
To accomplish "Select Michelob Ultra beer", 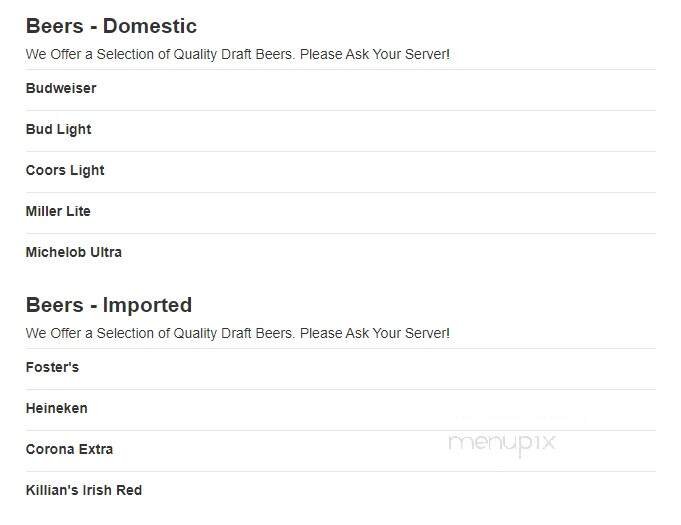I will click(x=74, y=252).
